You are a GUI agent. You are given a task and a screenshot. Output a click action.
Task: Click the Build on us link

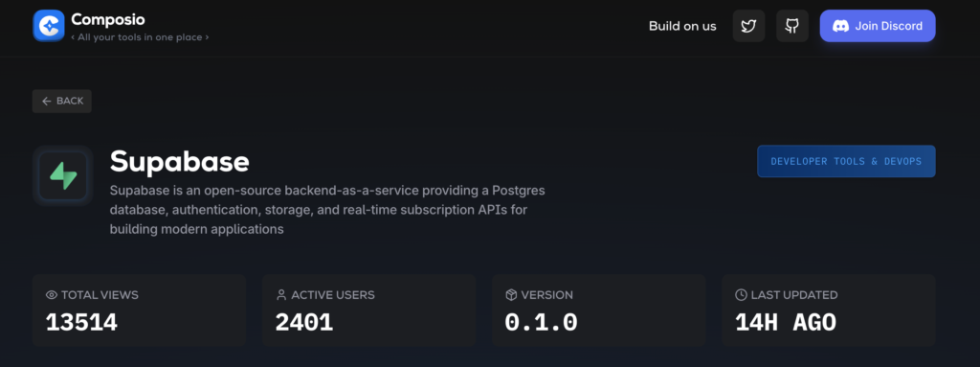[682, 26]
